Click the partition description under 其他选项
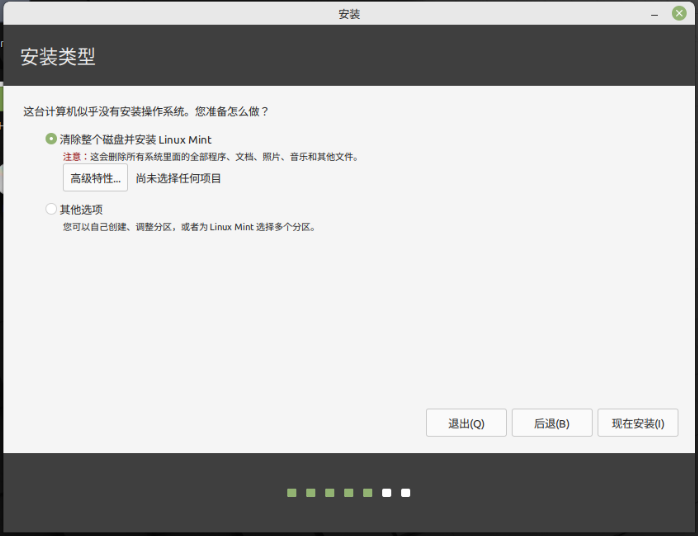Image resolution: width=698 pixels, height=536 pixels. click(x=190, y=227)
